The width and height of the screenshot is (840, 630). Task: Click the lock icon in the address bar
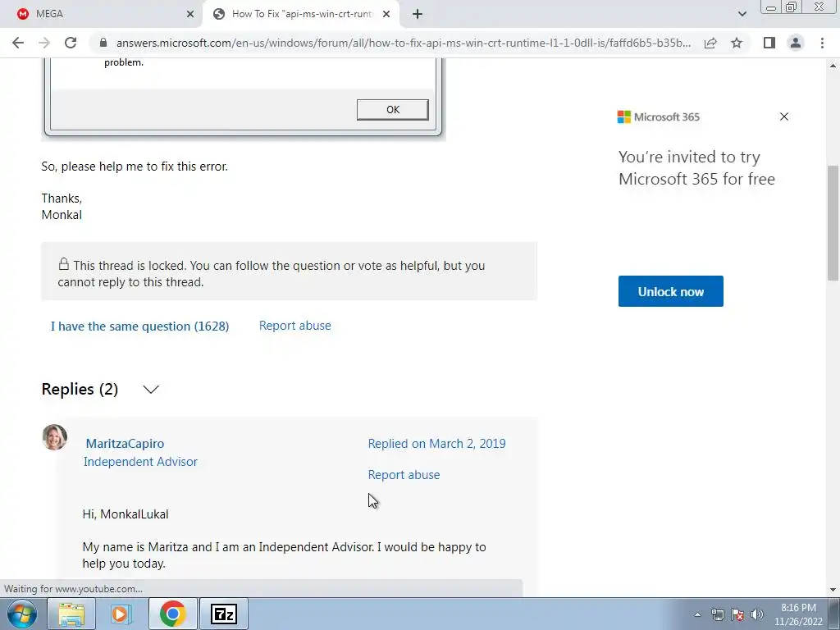point(103,43)
